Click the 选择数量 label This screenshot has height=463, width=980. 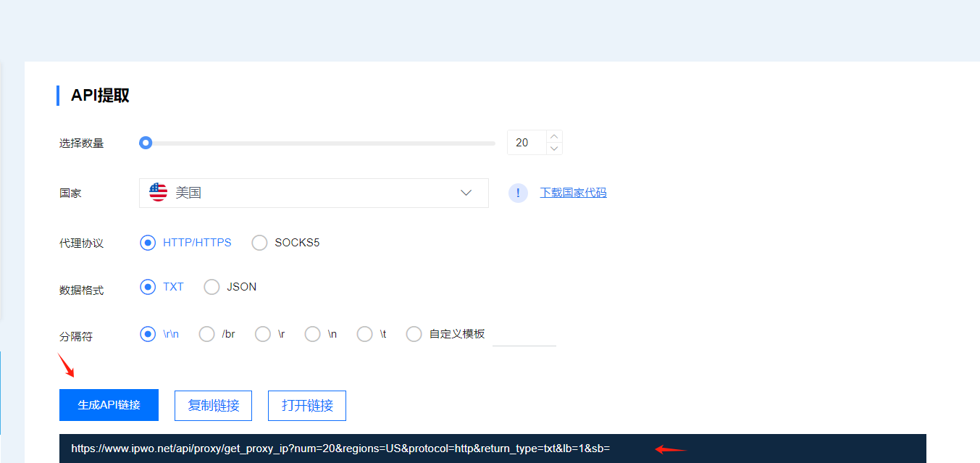(82, 143)
